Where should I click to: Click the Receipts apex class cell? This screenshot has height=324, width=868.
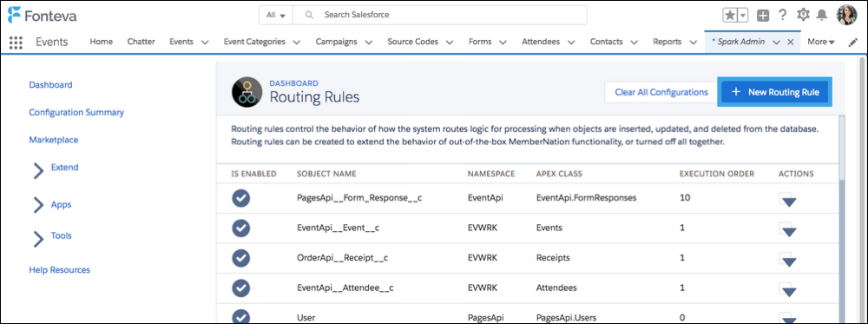(553, 257)
